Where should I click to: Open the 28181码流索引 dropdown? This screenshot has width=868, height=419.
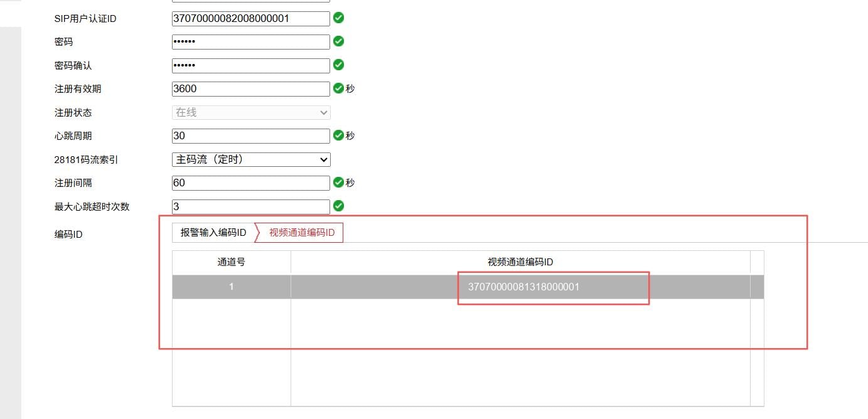pyautogui.click(x=251, y=159)
